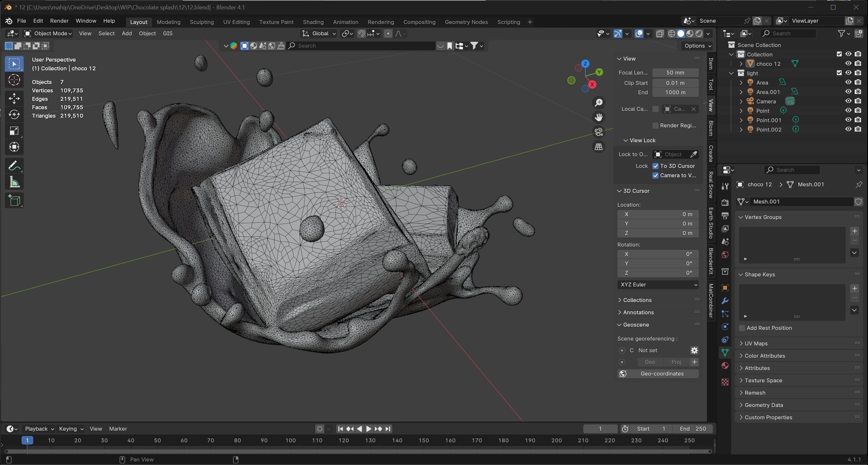Screen dimensions: 868x465
Task: Select the Cursor tool in the toolbar
Action: pyautogui.click(x=14, y=80)
